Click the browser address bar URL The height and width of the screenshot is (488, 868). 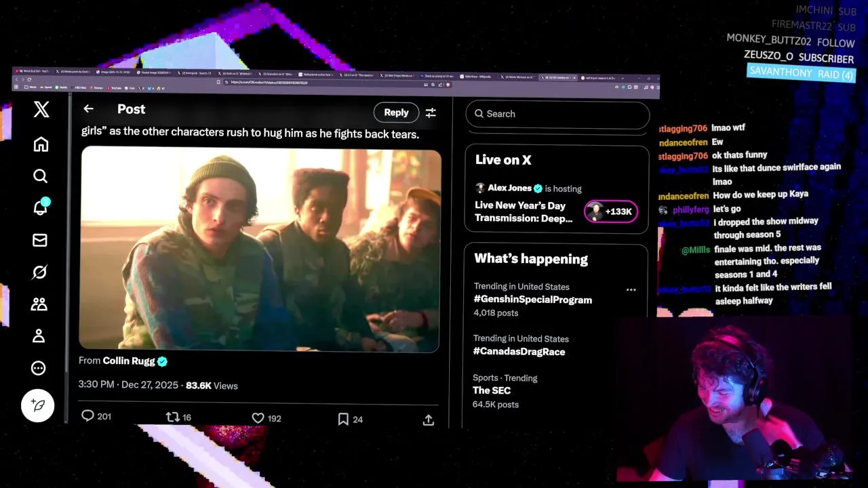coord(269,82)
